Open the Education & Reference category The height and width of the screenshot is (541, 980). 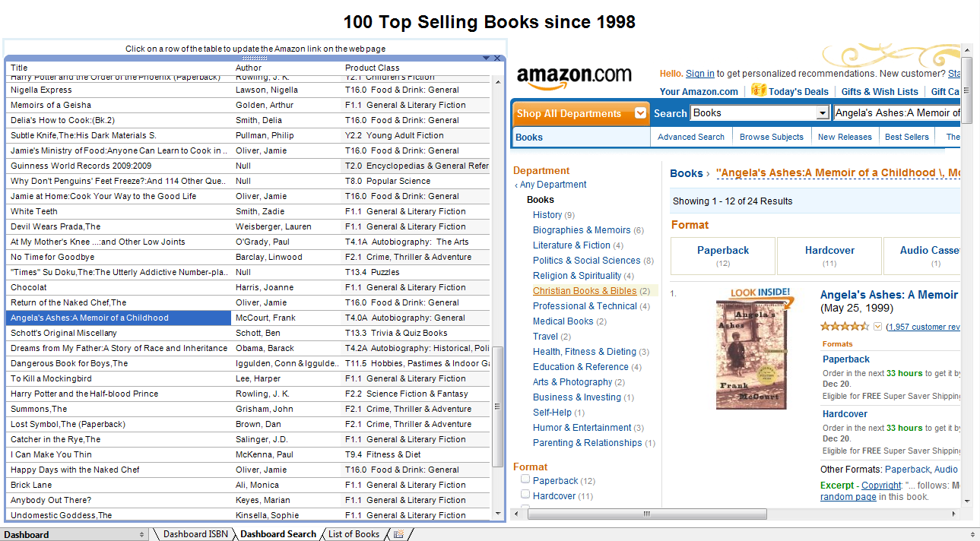(x=581, y=367)
